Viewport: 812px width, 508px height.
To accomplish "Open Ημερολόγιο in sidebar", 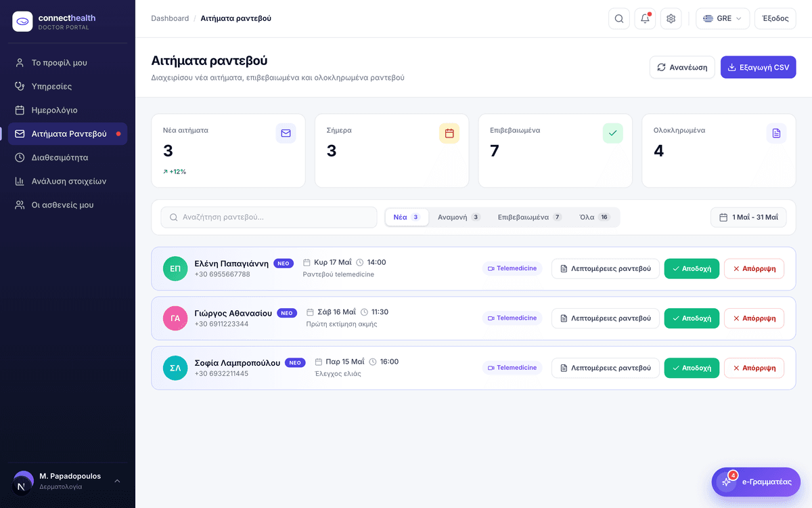I will click(x=68, y=110).
